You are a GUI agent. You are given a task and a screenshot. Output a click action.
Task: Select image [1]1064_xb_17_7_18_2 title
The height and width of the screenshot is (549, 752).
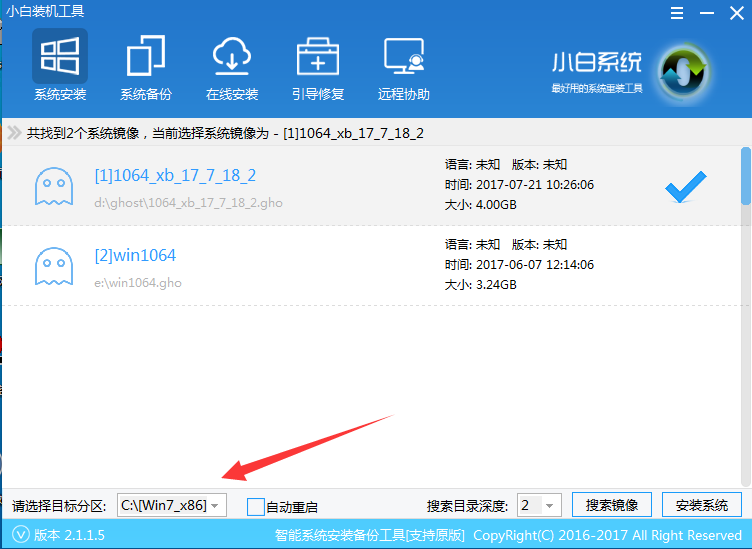[x=175, y=175]
